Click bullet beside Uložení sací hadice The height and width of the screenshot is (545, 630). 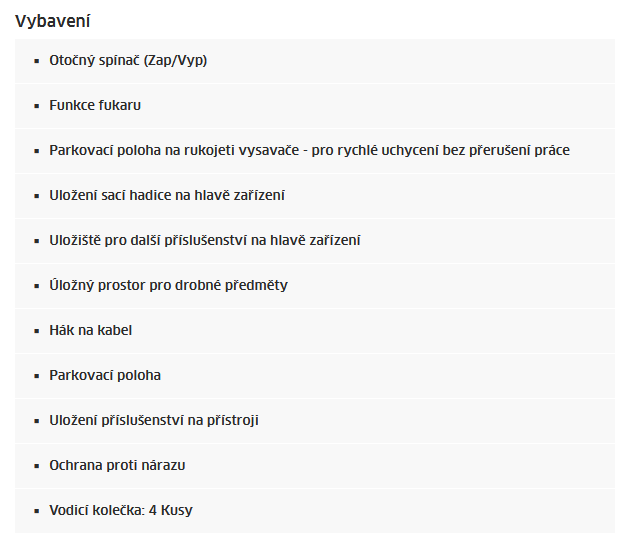coord(37,196)
